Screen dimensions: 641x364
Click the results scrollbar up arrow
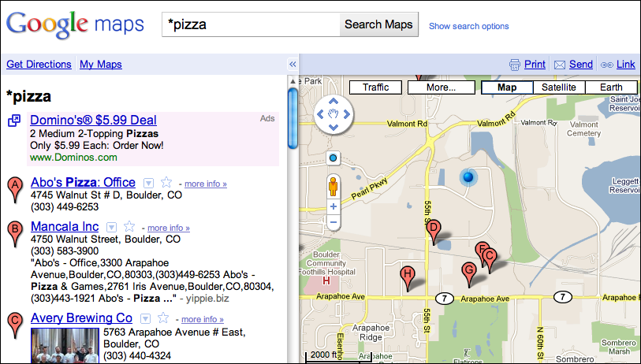293,81
